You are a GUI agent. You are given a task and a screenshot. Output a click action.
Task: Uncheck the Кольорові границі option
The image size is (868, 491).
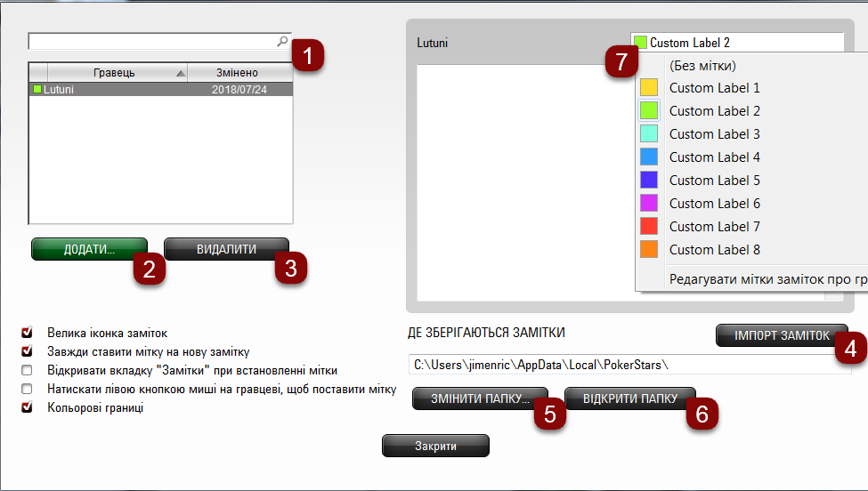(x=27, y=407)
